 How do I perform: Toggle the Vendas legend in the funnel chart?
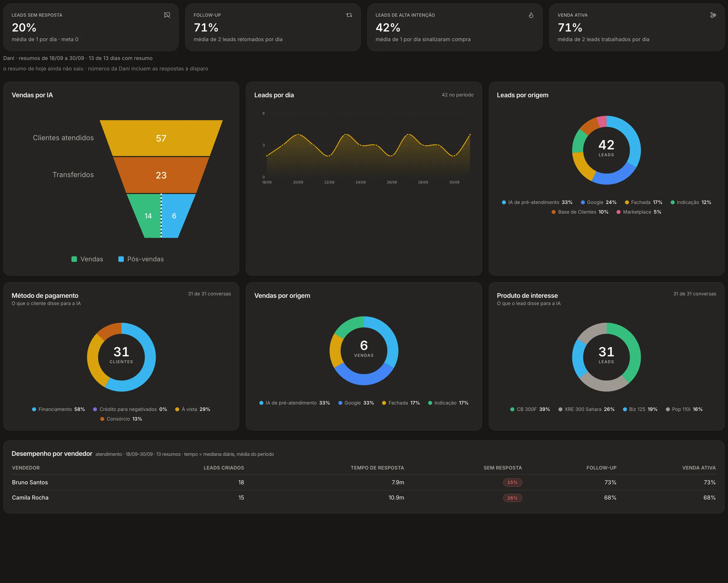[x=87, y=259]
